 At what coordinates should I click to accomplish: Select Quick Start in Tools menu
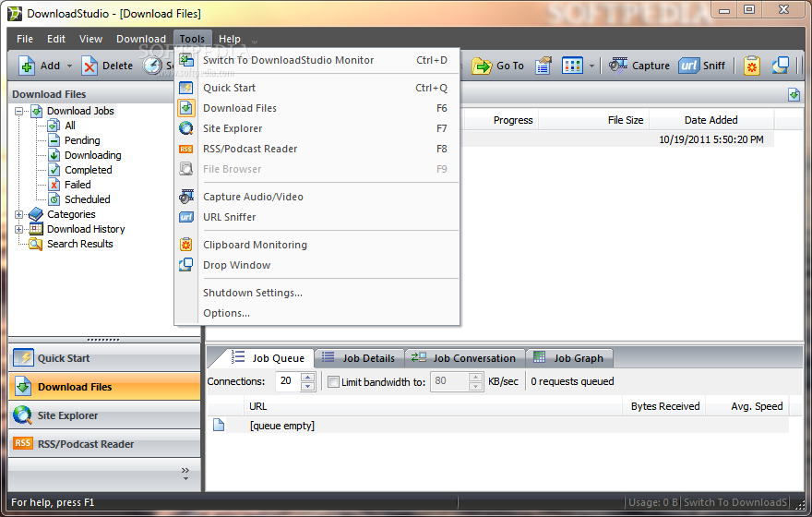316,88
